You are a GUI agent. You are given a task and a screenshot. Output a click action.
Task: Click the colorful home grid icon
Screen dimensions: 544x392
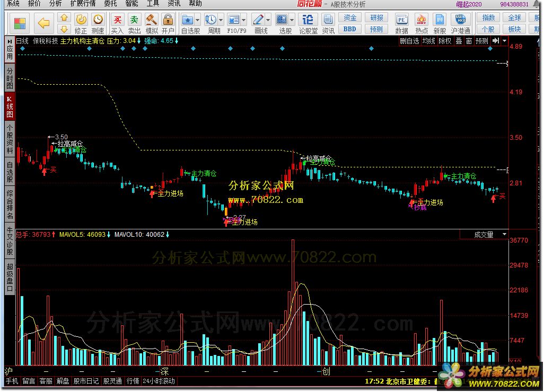point(20,23)
